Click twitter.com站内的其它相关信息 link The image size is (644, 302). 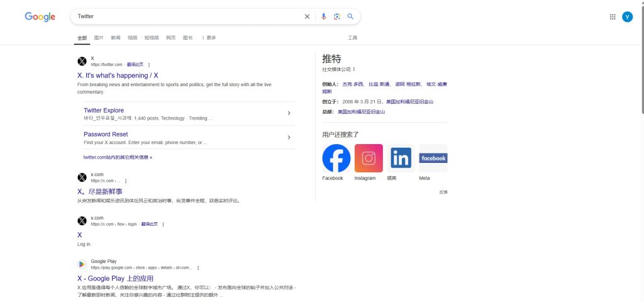click(118, 157)
